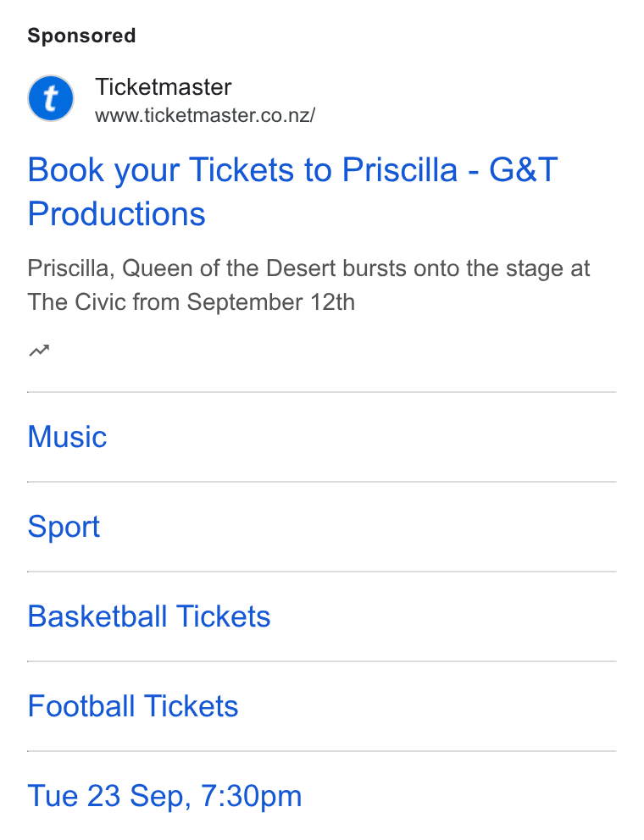Click the word Basketball in the sitelink

(x=97, y=616)
